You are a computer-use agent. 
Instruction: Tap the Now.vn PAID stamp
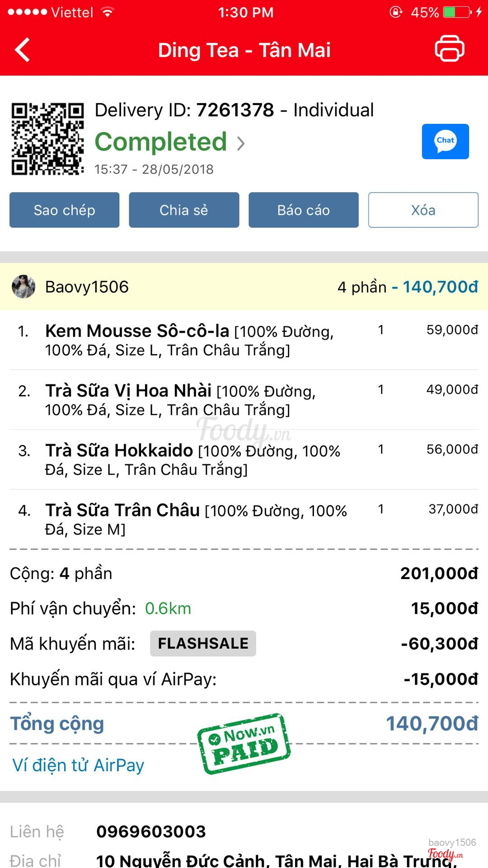[244, 744]
